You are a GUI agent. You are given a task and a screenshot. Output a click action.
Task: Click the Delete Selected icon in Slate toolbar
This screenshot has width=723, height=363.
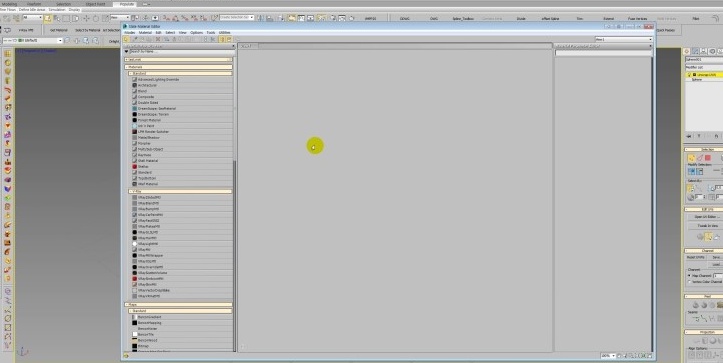158,39
